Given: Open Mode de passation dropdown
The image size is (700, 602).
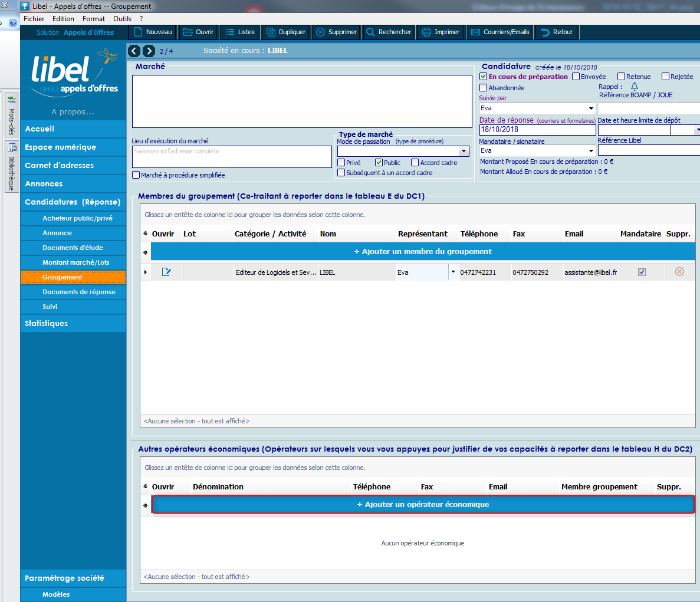Looking at the screenshot, I should 464,152.
